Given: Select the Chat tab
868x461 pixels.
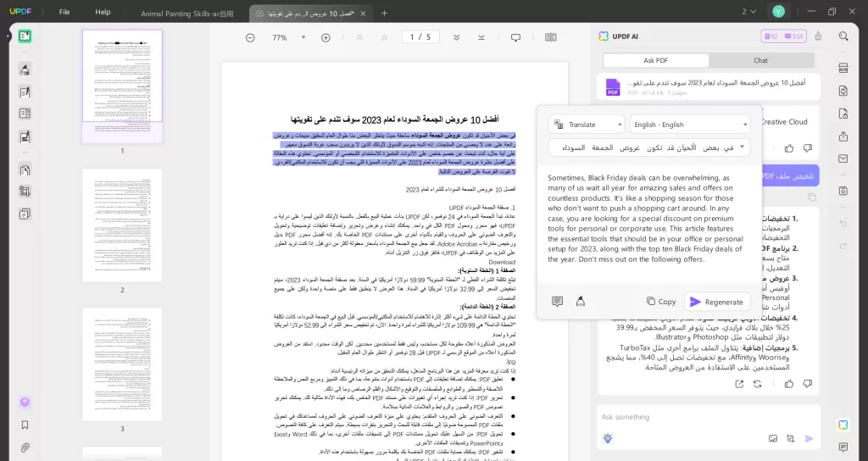Looking at the screenshot, I should [x=760, y=60].
